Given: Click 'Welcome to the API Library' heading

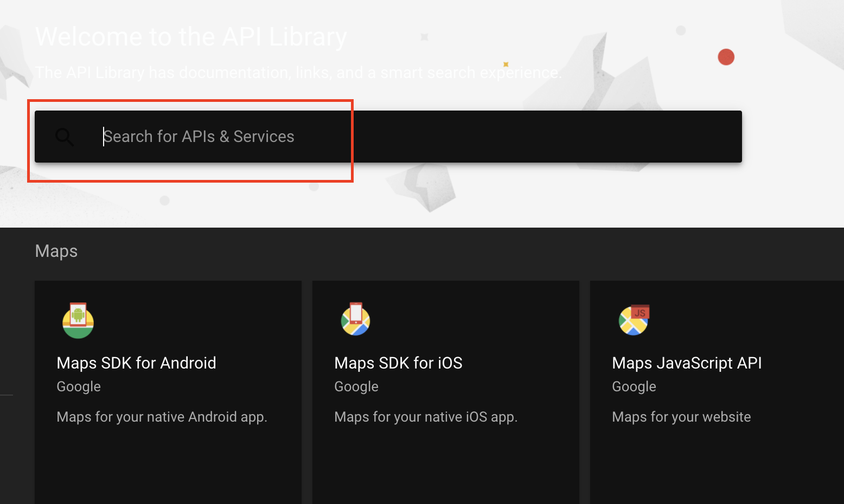Looking at the screenshot, I should (191, 37).
